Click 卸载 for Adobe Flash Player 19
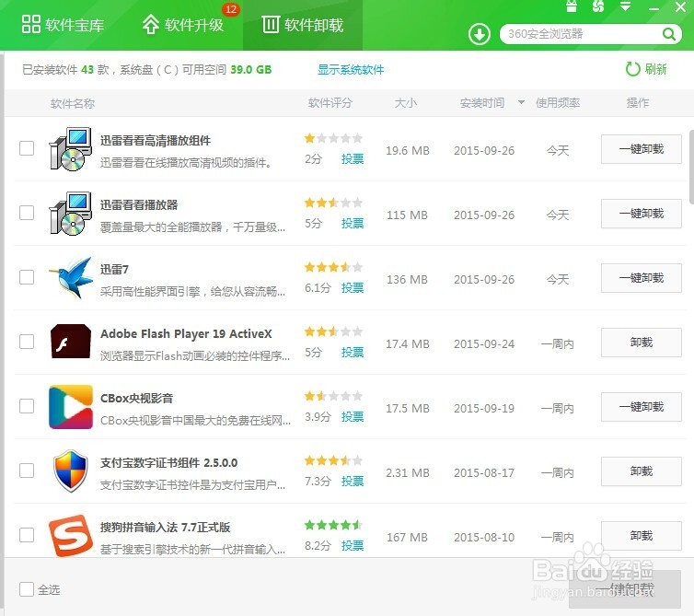This screenshot has height=616, width=694. [x=641, y=343]
